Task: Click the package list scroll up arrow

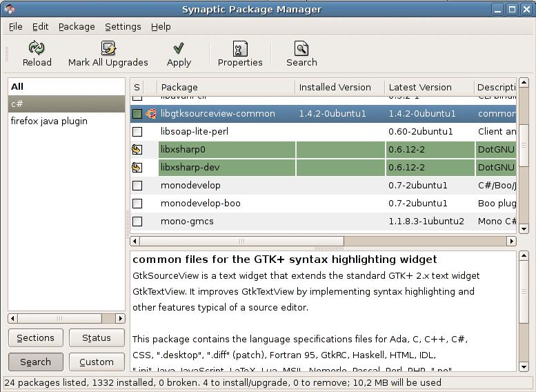Action: [524, 83]
